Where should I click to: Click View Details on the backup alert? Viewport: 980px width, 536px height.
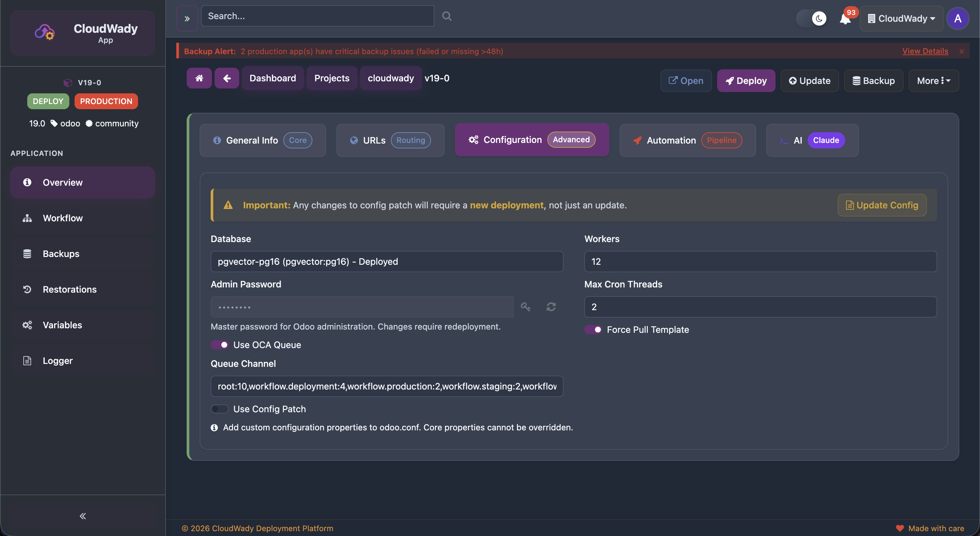pyautogui.click(x=925, y=51)
